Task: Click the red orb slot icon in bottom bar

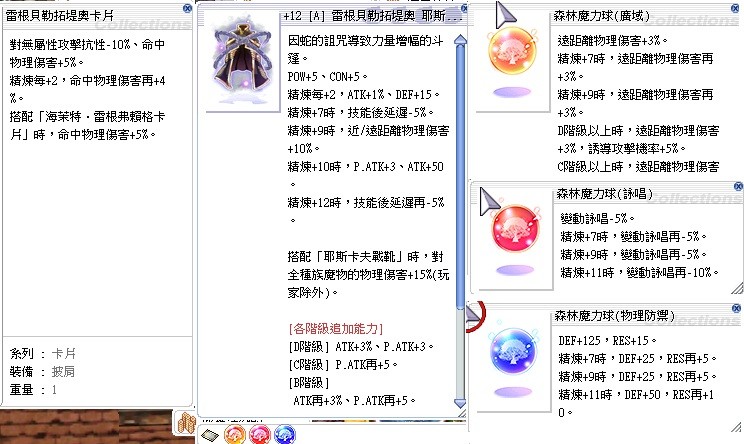Action: [260, 435]
